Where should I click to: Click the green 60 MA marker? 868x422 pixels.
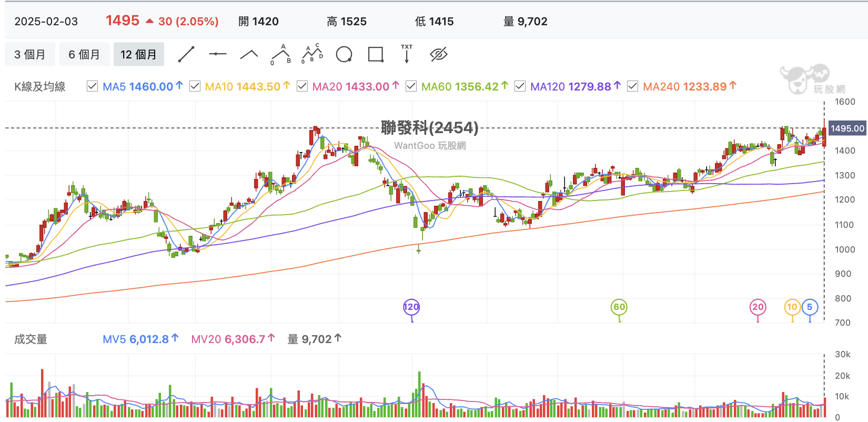tap(619, 307)
